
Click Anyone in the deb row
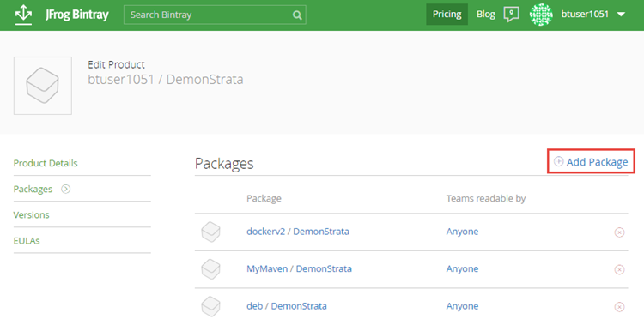point(463,306)
